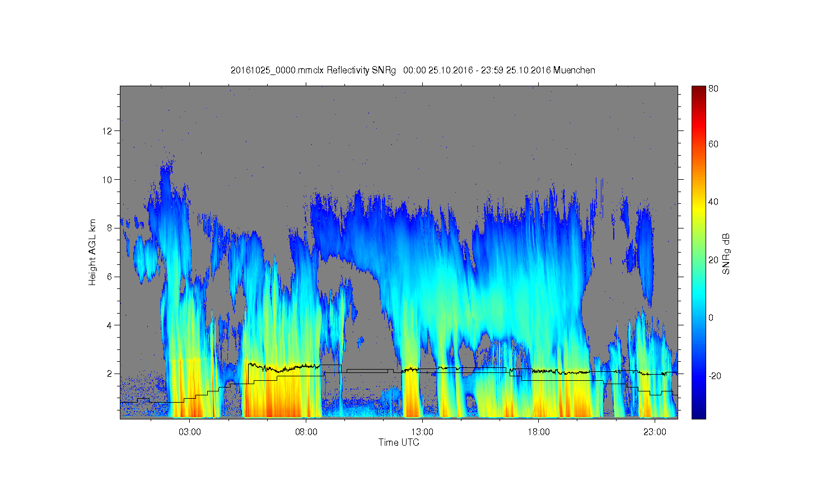Click the height tick label 12

pos(108,131)
